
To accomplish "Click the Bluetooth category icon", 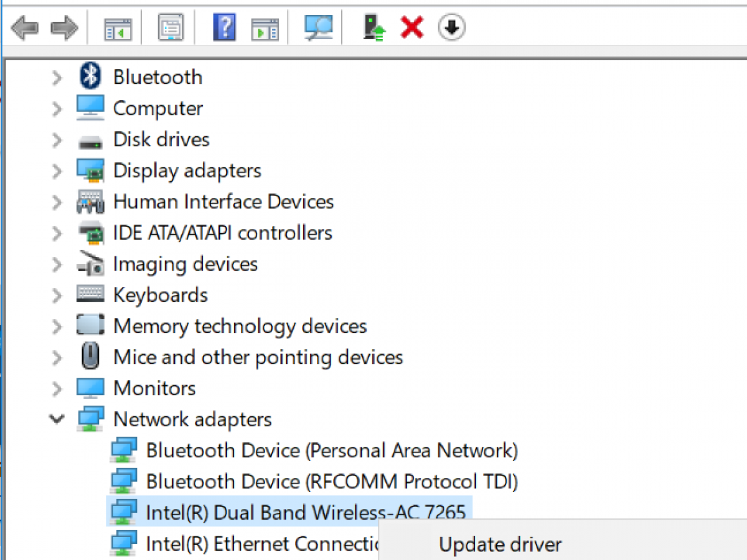I will click(x=92, y=77).
